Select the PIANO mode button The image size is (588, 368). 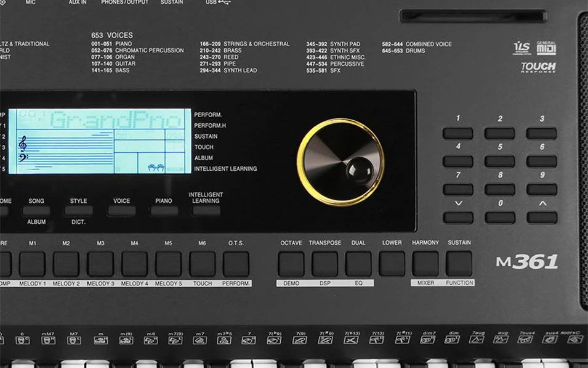click(164, 211)
